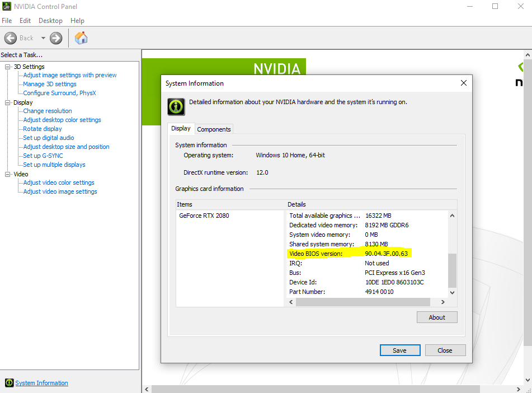Image resolution: width=532 pixels, height=393 pixels.
Task: Open Adjust image settings with preview
Action: point(70,75)
